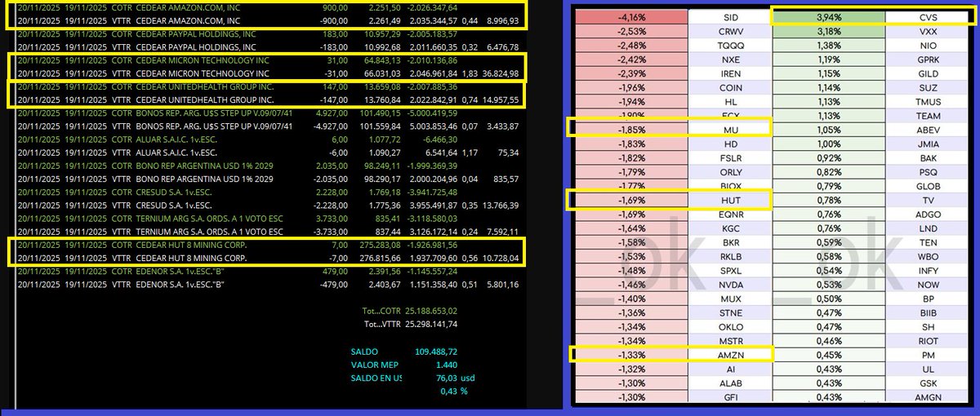Viewport: 980px width, 416px height.
Task: Select the FSLR ticker
Action: point(730,157)
